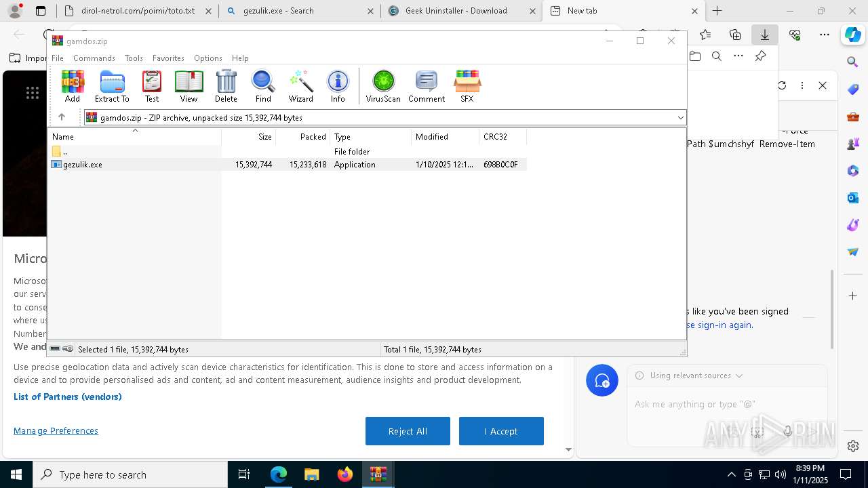Screen dimensions: 868x488
Task: Go up one folder level arrow
Action: 62,117
